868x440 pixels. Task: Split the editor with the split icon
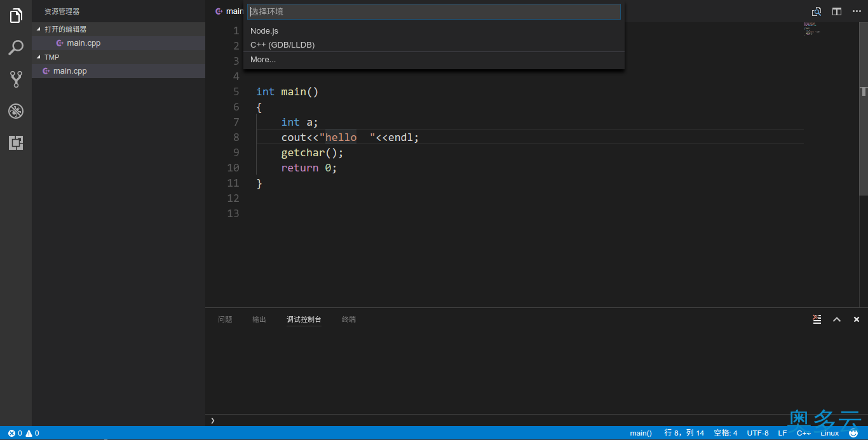click(837, 11)
